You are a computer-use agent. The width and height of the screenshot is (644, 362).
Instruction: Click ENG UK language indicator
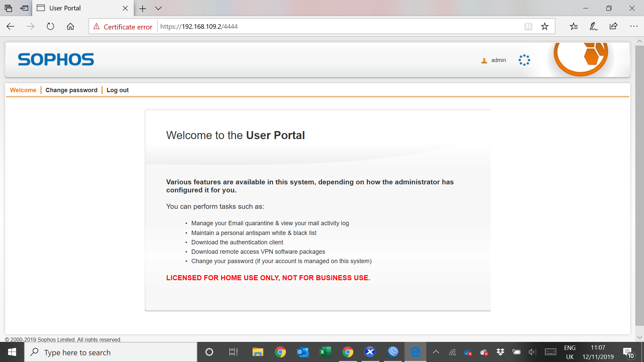point(570,352)
